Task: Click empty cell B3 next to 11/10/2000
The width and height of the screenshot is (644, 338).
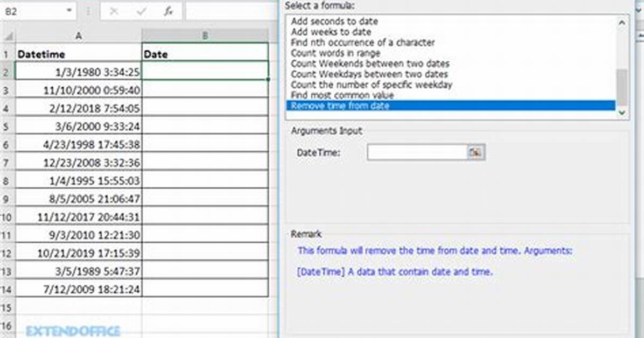Action: click(x=205, y=90)
